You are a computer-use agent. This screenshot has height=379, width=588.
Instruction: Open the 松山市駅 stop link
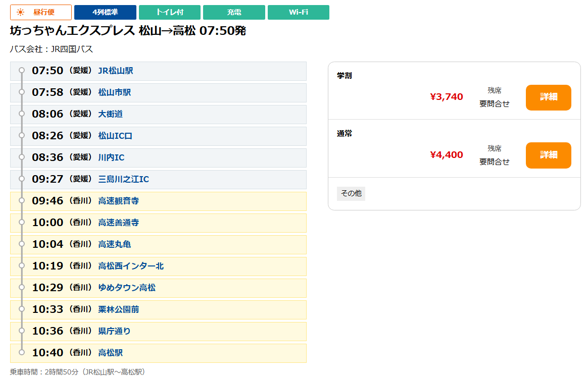coord(114,92)
